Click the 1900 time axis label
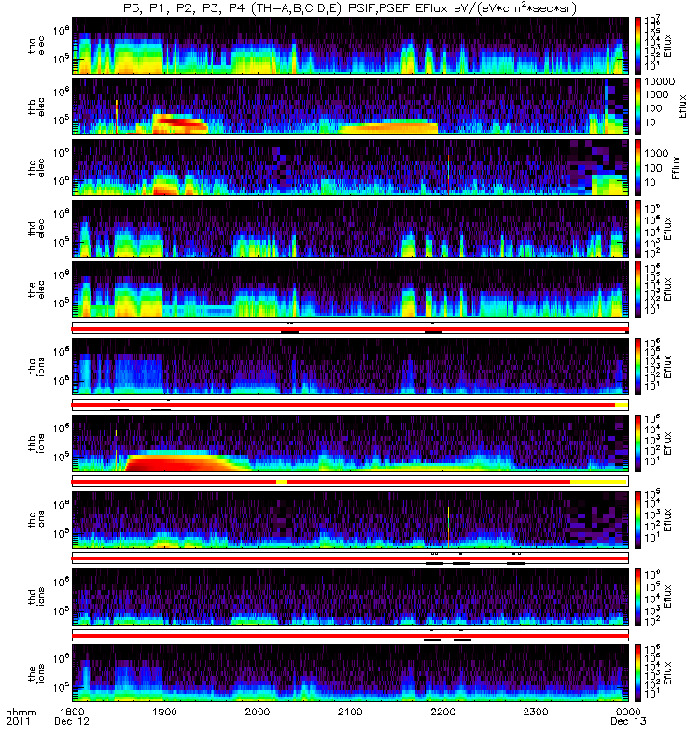This screenshot has height=747, width=700. [165, 712]
